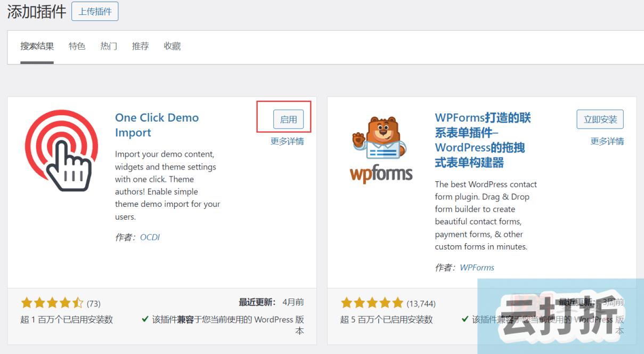Switch to the 特色 tab
Screen dimensions: 644x354
click(x=77, y=46)
